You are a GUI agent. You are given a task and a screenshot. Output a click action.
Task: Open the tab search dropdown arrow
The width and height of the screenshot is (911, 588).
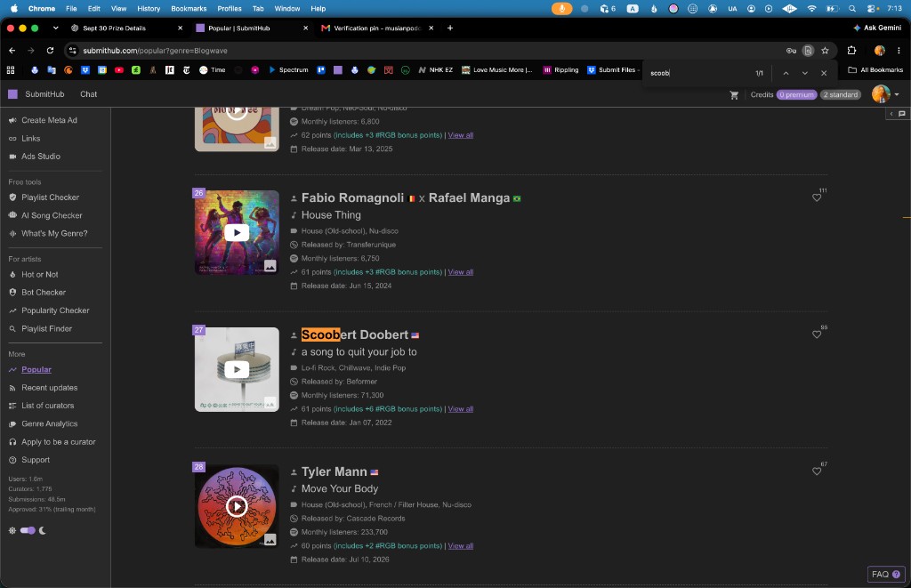tap(55, 28)
